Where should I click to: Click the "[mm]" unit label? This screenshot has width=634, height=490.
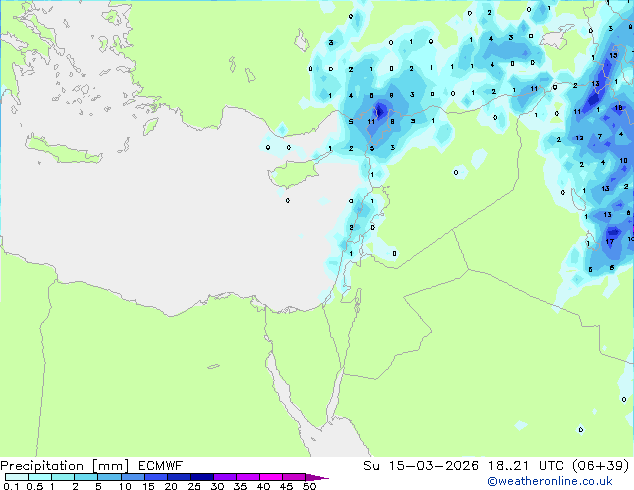point(111,466)
